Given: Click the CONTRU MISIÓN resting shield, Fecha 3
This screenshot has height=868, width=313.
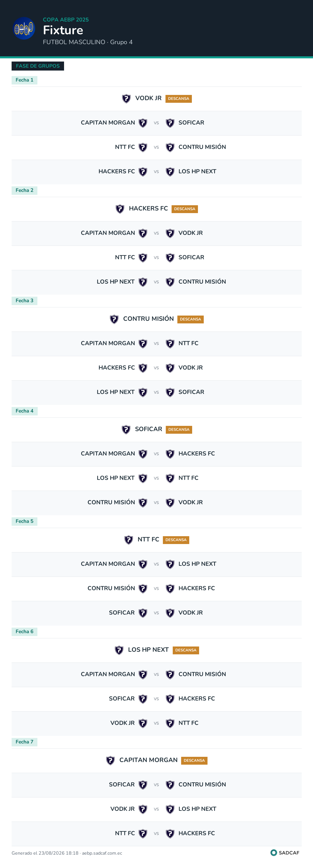Looking at the screenshot, I should [x=114, y=319].
